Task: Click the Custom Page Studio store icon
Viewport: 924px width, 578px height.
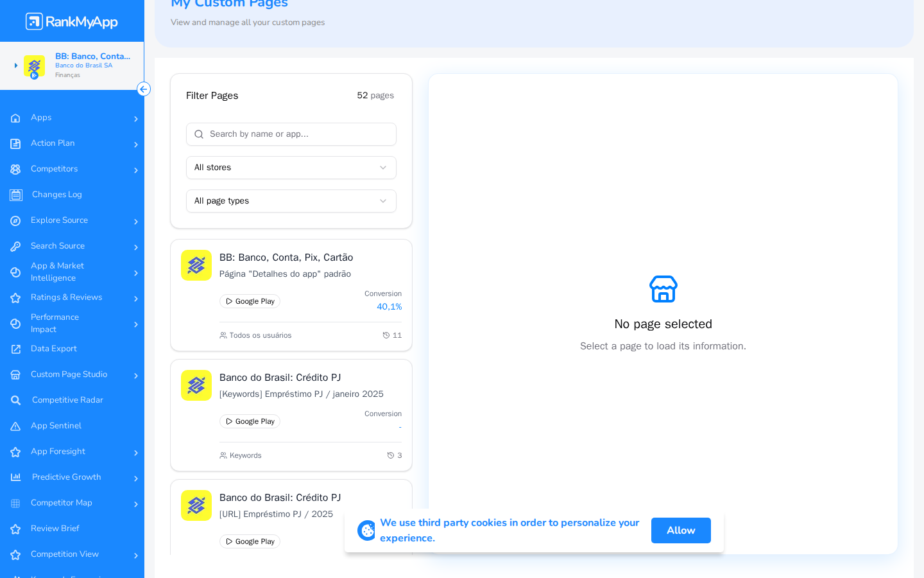Action: (x=15, y=375)
